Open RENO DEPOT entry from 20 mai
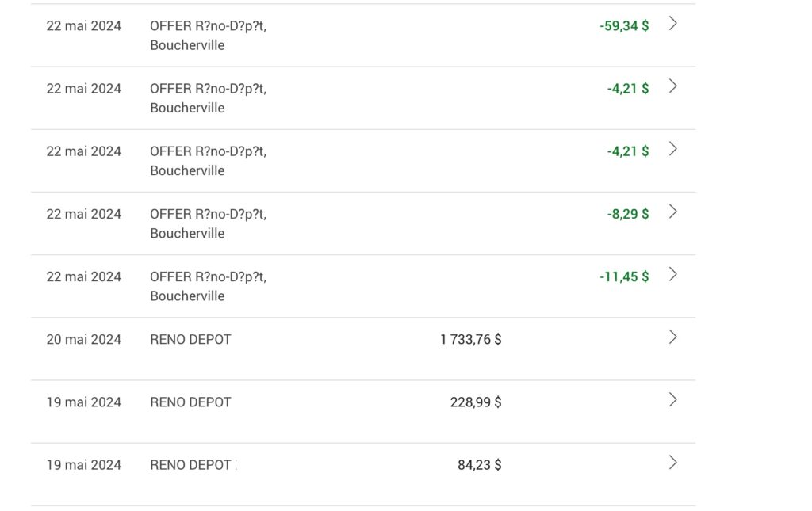 point(190,339)
